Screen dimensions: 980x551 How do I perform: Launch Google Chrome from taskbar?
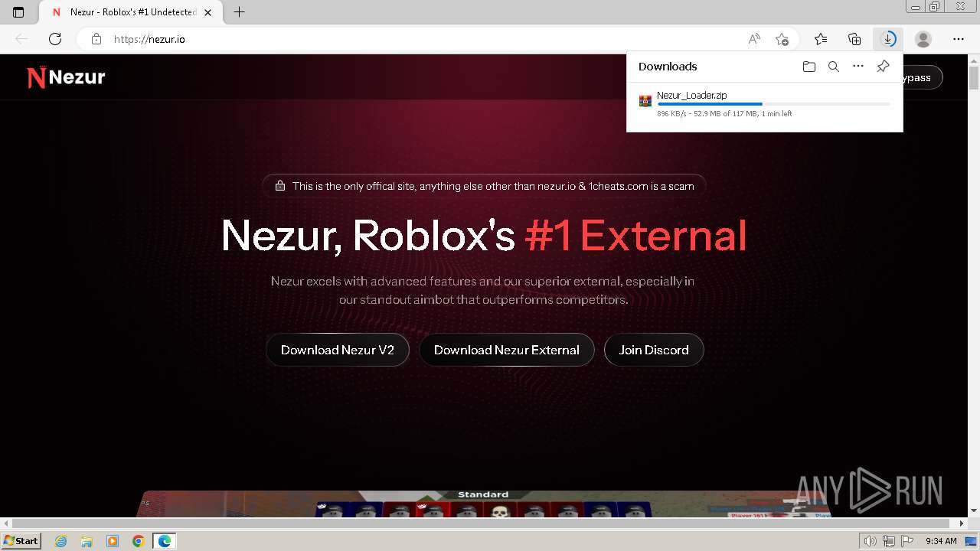coord(139,541)
